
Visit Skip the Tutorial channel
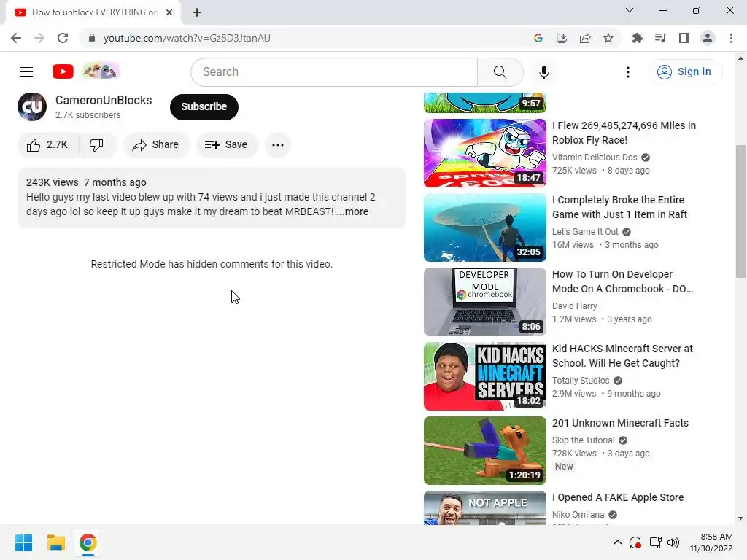tap(584, 440)
